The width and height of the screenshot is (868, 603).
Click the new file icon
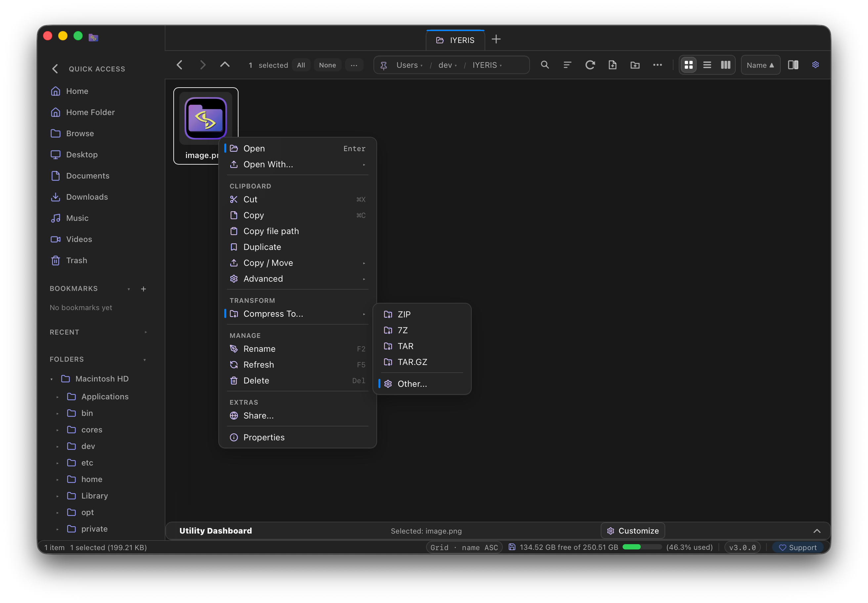coord(612,65)
